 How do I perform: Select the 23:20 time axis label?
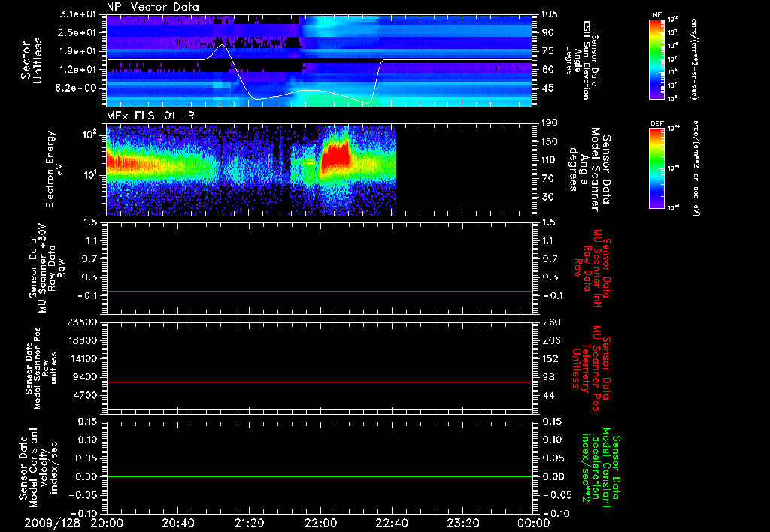click(x=462, y=523)
